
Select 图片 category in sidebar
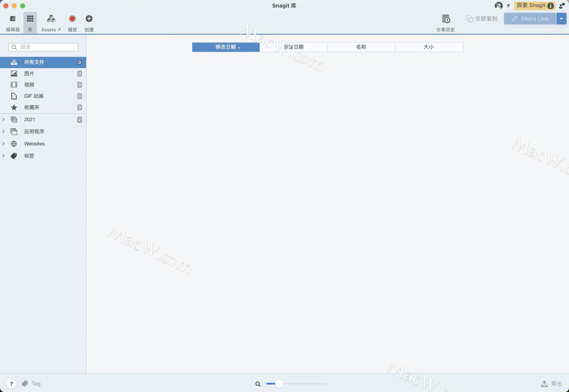tap(43, 73)
